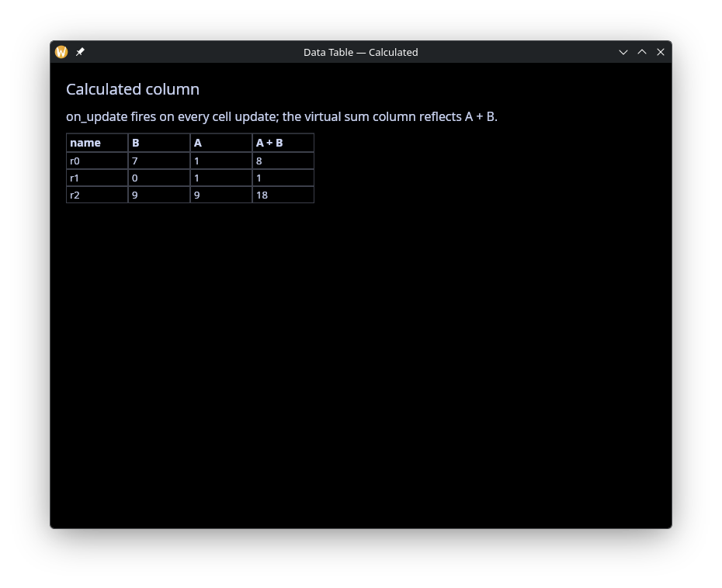The width and height of the screenshot is (722, 588).
Task: Click the sum cell showing 8
Action: click(283, 161)
